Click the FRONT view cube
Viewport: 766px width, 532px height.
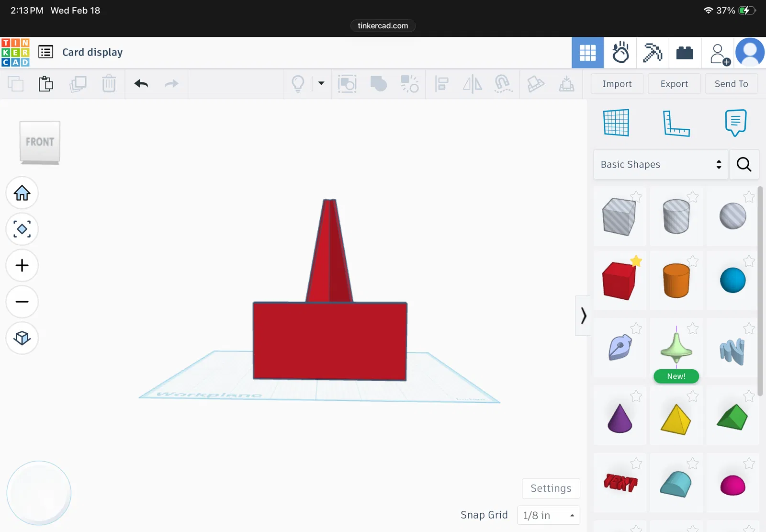click(x=40, y=142)
